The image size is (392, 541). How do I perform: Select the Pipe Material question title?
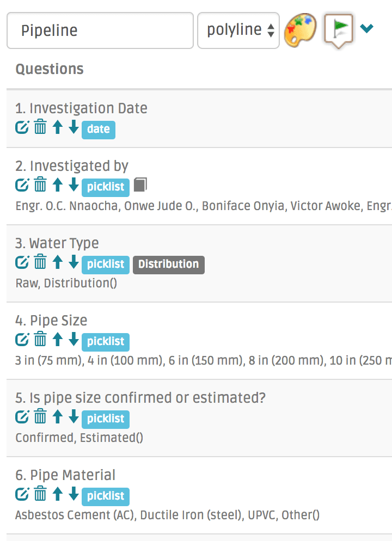pyautogui.click(x=65, y=475)
